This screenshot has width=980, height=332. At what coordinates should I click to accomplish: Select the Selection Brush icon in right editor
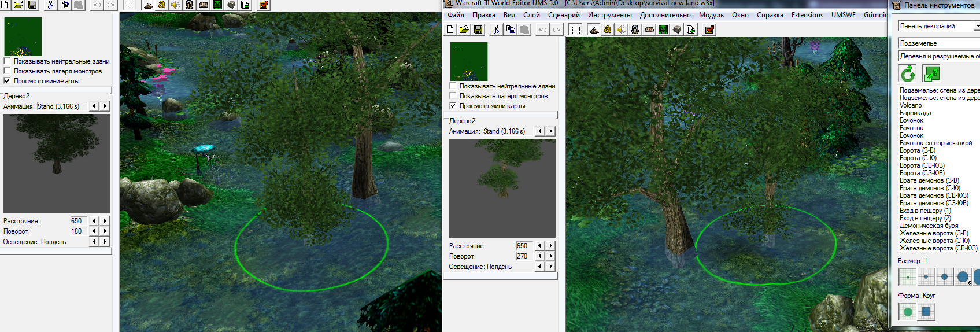point(576,29)
